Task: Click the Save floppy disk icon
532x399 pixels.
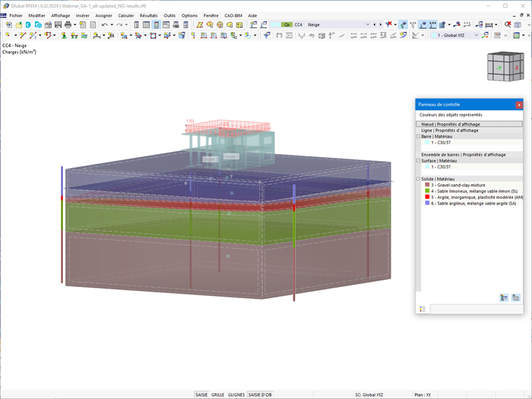Action: [58, 24]
